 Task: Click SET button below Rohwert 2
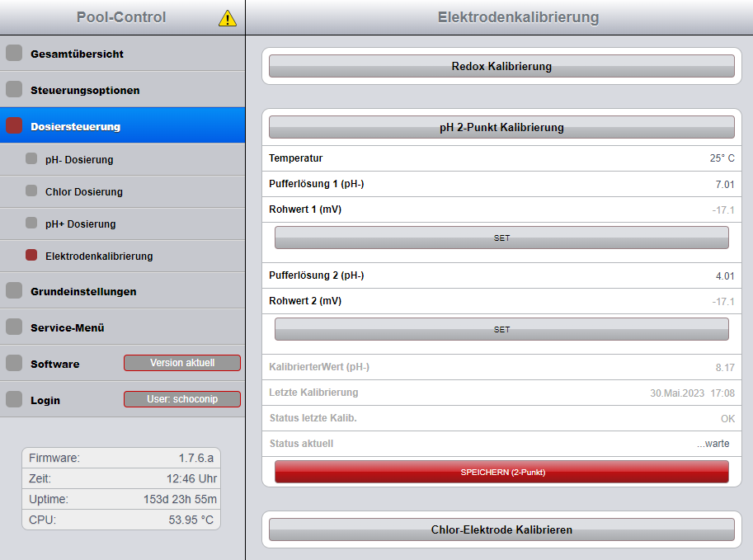click(501, 329)
